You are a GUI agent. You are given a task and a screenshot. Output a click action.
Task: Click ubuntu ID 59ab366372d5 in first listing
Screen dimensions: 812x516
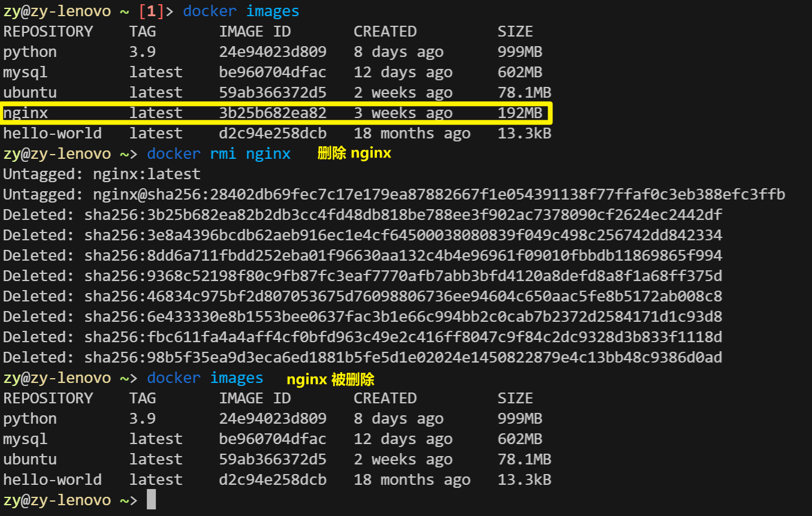273,92
